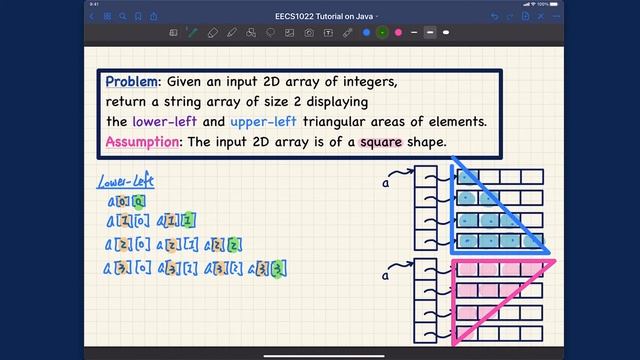Select the Lasso tool
This screenshot has width=640, height=360.
point(270,33)
